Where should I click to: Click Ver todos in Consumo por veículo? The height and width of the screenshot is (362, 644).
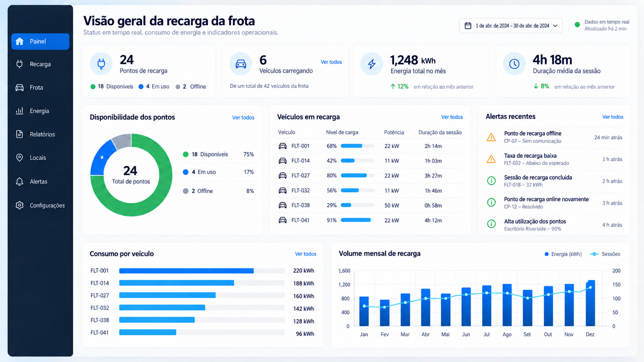coord(305,254)
